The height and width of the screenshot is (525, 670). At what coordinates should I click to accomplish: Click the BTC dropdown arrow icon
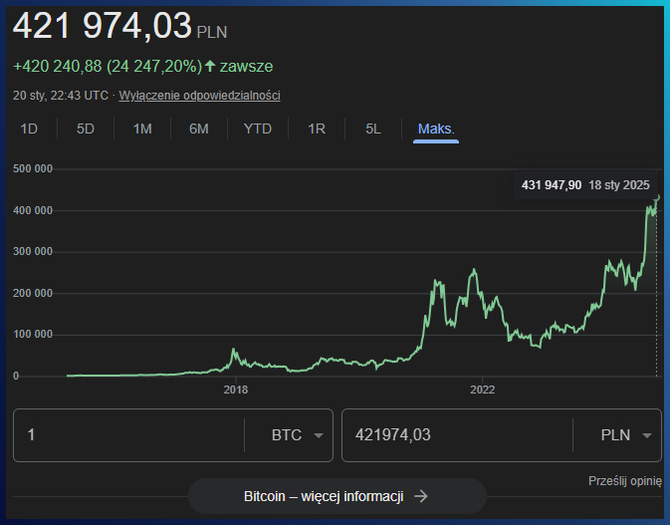point(318,435)
